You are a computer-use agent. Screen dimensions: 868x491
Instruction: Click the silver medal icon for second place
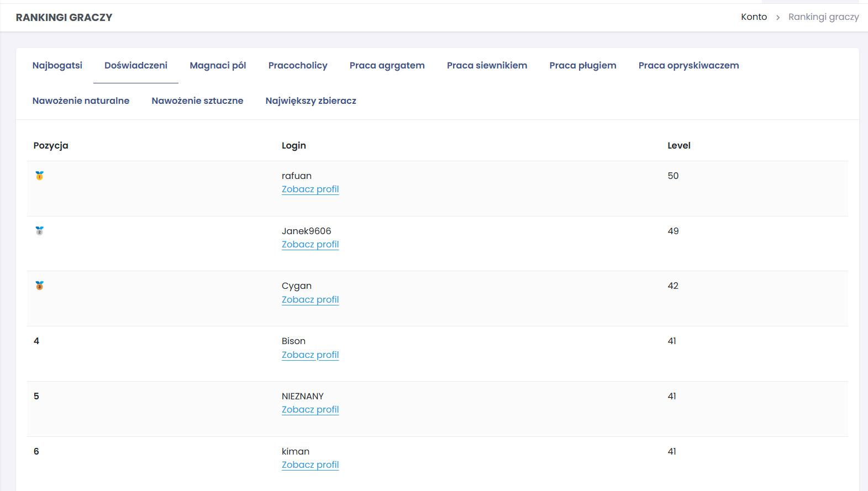[x=39, y=231]
